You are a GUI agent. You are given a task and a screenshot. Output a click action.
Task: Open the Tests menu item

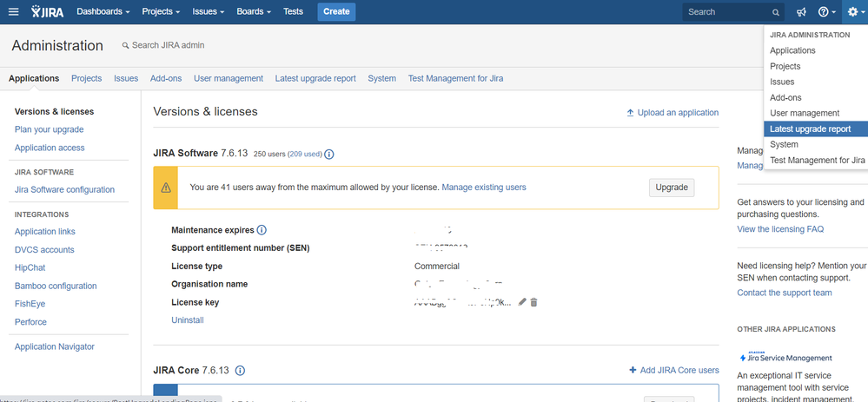[x=294, y=11]
